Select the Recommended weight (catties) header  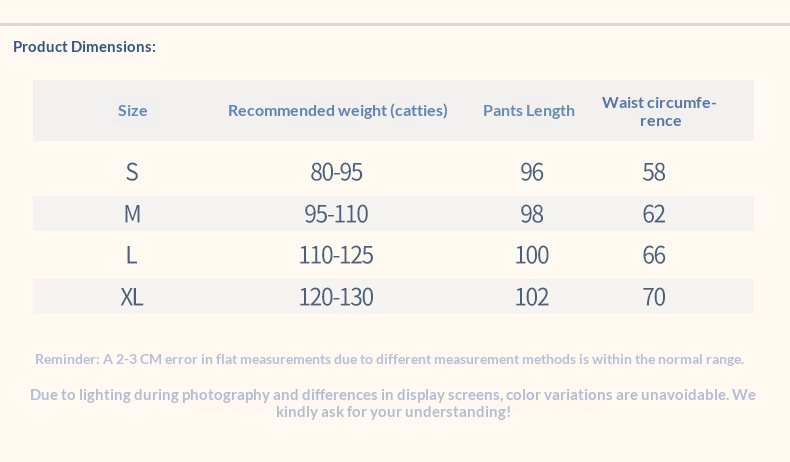point(338,111)
